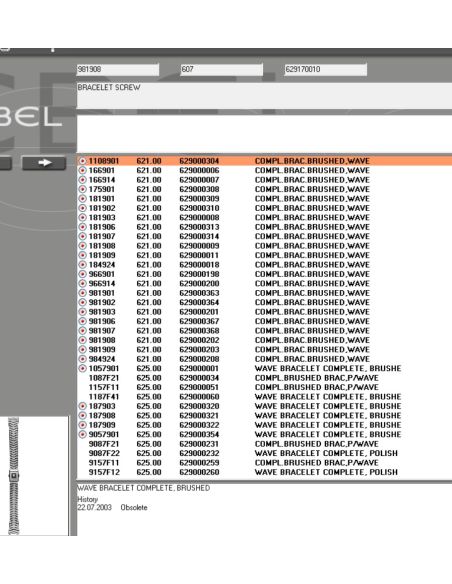
Task: Click the red circle icon beside 984924
Action: (82, 359)
